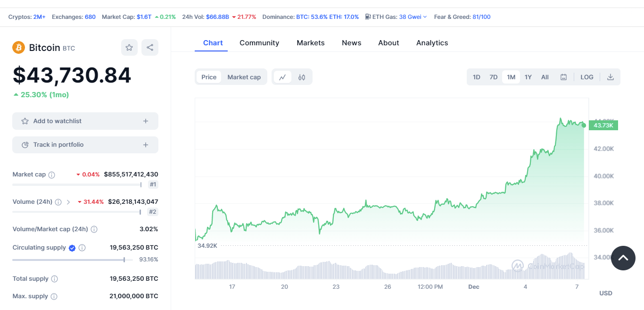Share the Bitcoin page
Image resolution: width=644 pixels, height=310 pixels.
tap(150, 48)
